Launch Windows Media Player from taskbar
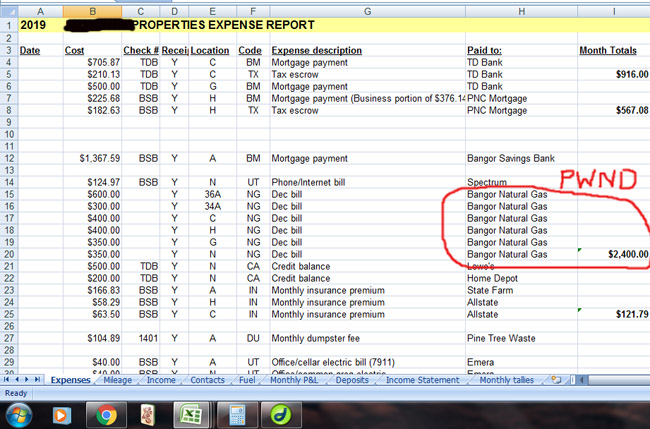650x429 pixels. point(61,415)
